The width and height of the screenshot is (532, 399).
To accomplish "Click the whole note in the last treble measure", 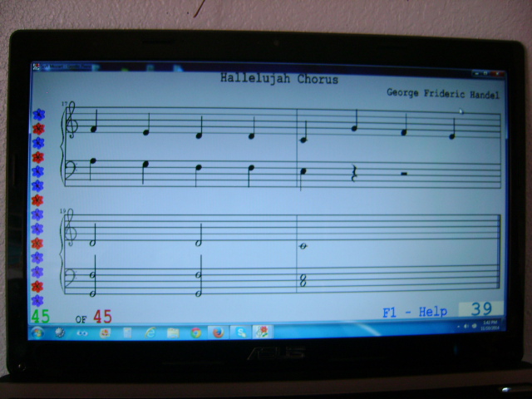I will [x=303, y=246].
